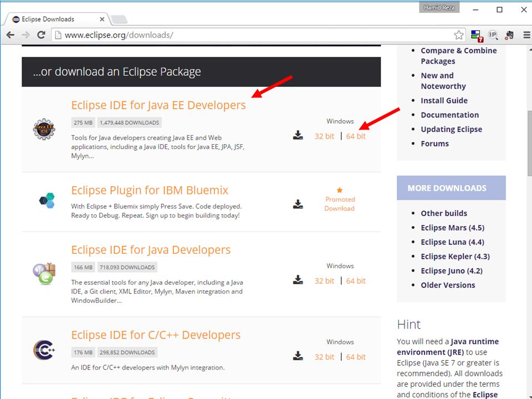The width and height of the screenshot is (532, 399).
Task: Open the New and Noteworthy link
Action: point(443,81)
